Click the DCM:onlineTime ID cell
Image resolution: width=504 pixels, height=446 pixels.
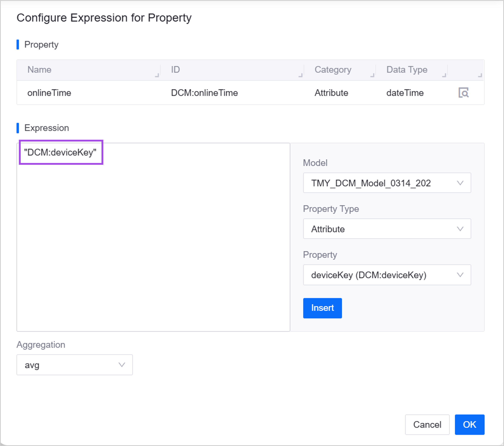tap(204, 93)
